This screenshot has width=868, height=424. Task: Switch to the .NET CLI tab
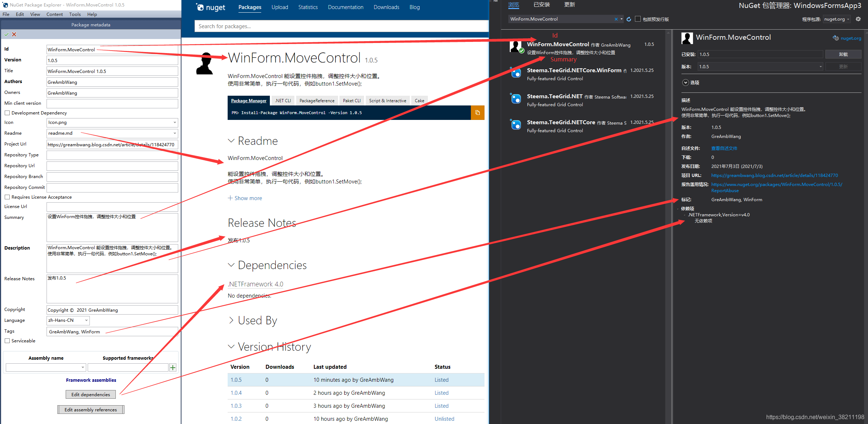coord(283,101)
